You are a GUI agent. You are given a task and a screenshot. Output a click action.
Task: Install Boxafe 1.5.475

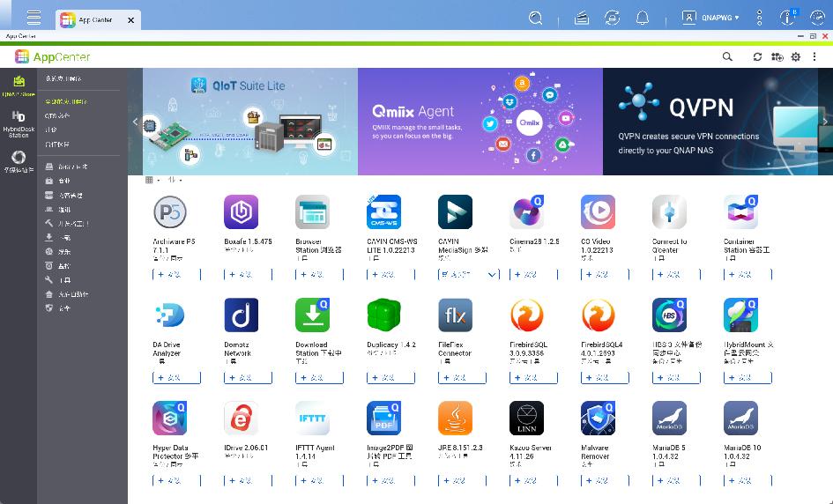pos(248,275)
